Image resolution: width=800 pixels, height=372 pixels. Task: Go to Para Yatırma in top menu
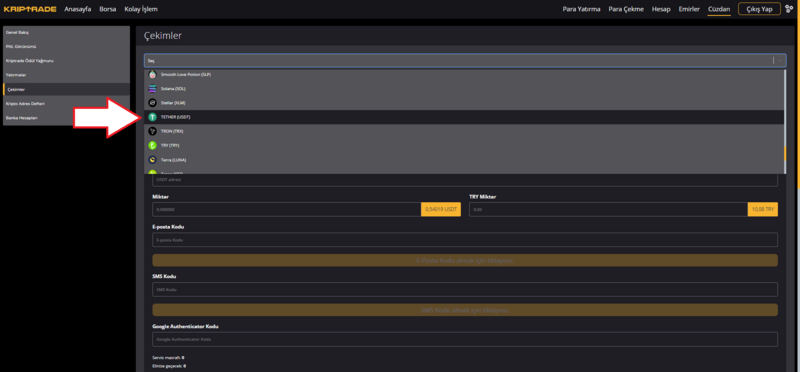tap(581, 9)
